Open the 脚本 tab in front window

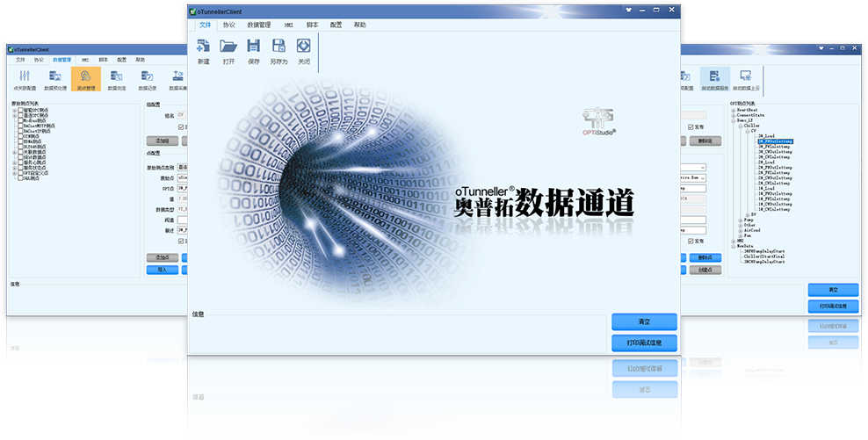pos(312,25)
